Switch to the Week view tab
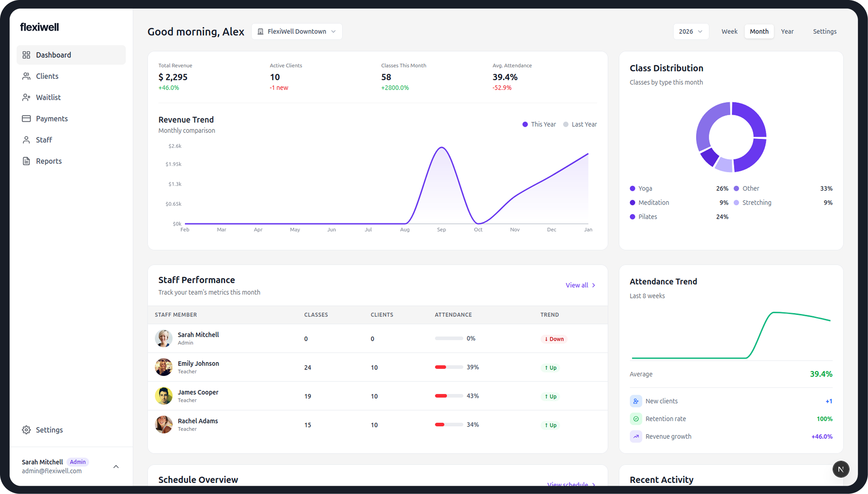The height and width of the screenshot is (494, 868). (729, 31)
